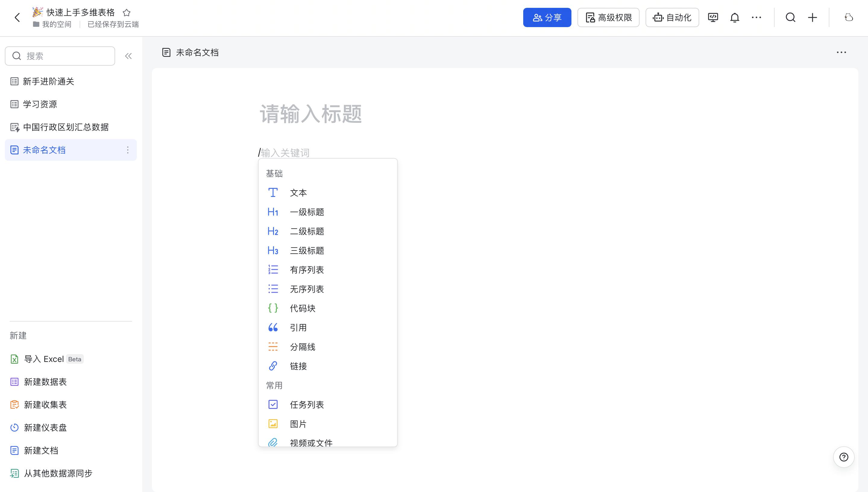
Task: Select 任务列表 checkbox block
Action: point(306,404)
